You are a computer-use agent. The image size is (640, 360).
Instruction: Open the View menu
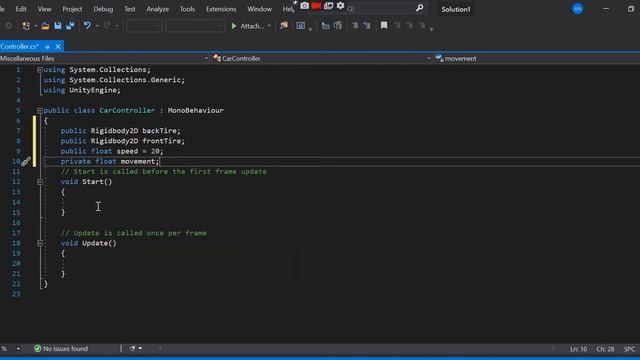point(44,9)
